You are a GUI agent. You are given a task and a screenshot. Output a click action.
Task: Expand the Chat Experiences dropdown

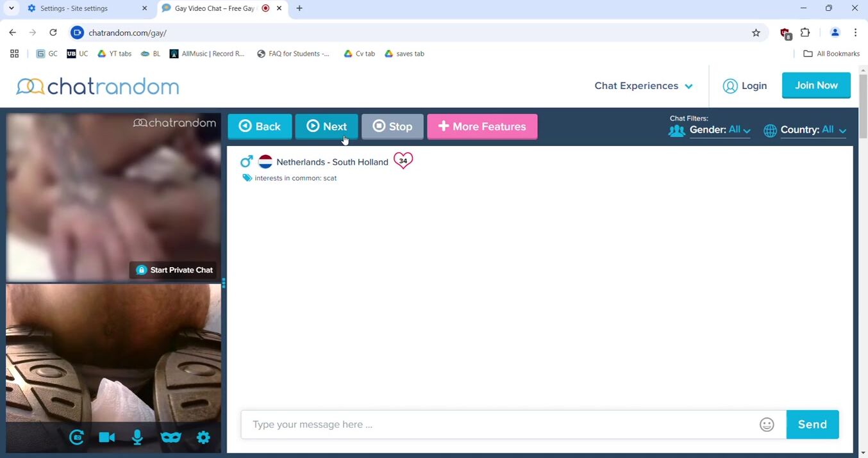click(x=643, y=86)
